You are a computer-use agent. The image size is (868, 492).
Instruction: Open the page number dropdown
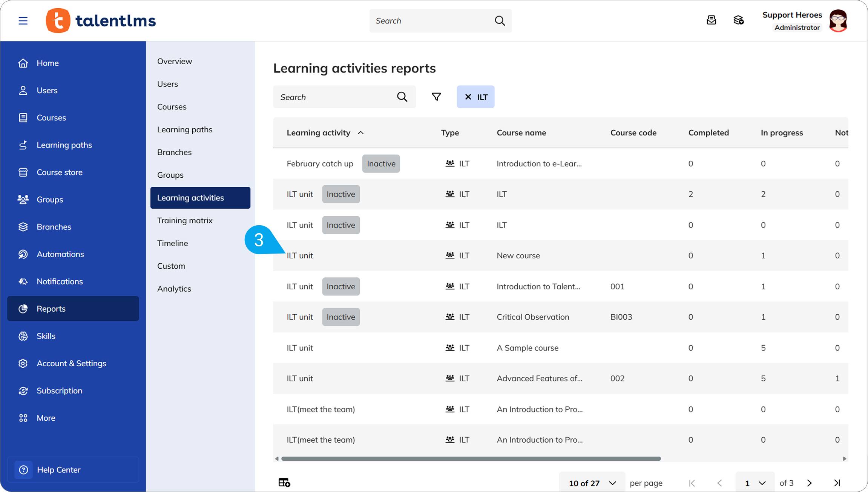pyautogui.click(x=755, y=483)
